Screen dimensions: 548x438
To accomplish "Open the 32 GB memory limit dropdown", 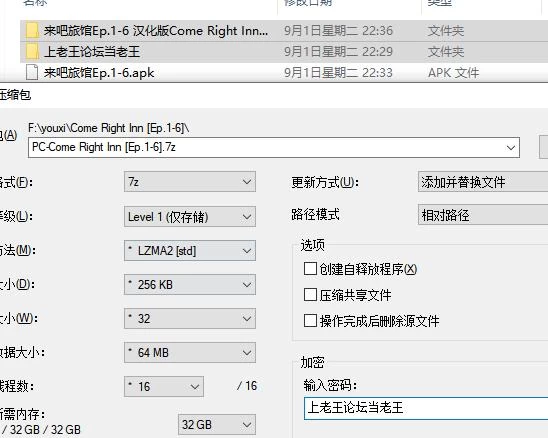I will (x=217, y=425).
